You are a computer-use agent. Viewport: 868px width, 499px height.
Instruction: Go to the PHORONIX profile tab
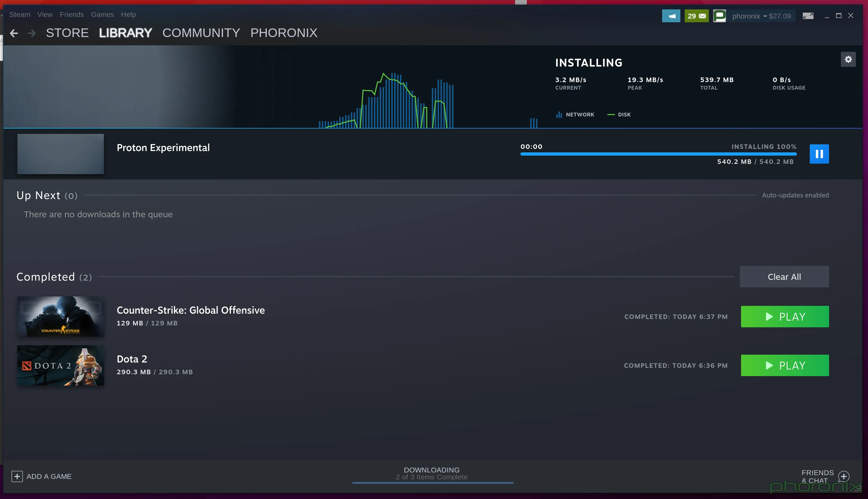pyautogui.click(x=284, y=33)
